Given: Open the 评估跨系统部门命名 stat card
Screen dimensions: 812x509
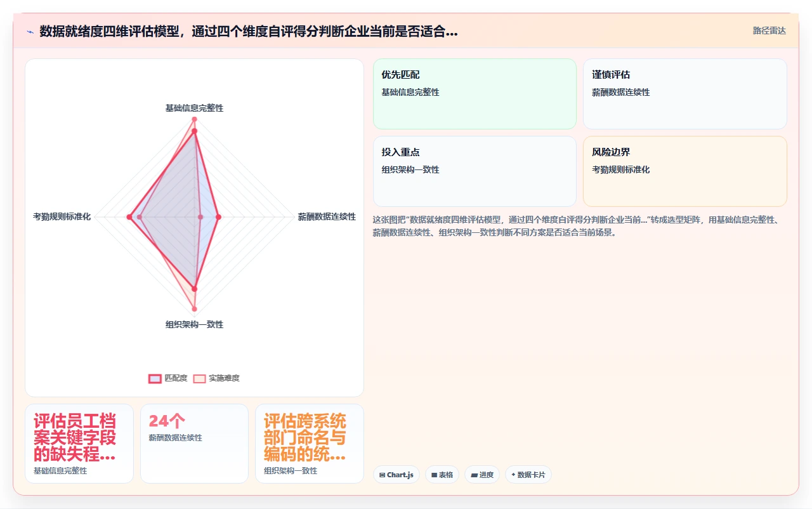Looking at the screenshot, I should click(x=310, y=444).
